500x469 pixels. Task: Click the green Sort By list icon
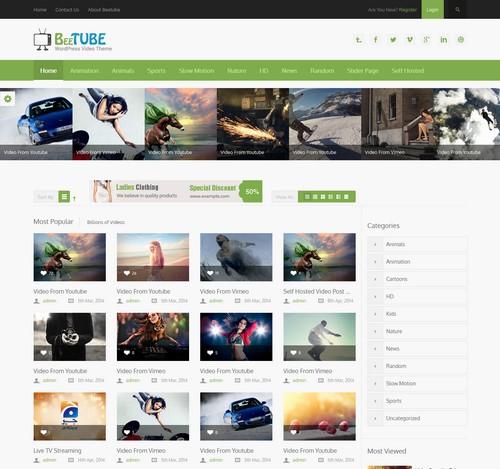[x=64, y=197]
